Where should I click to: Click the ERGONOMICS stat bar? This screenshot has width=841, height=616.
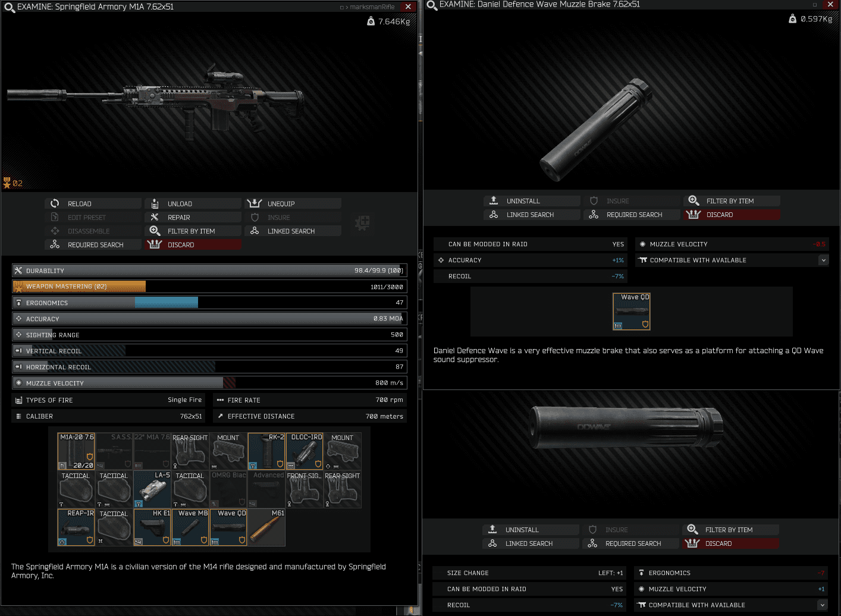click(x=209, y=303)
